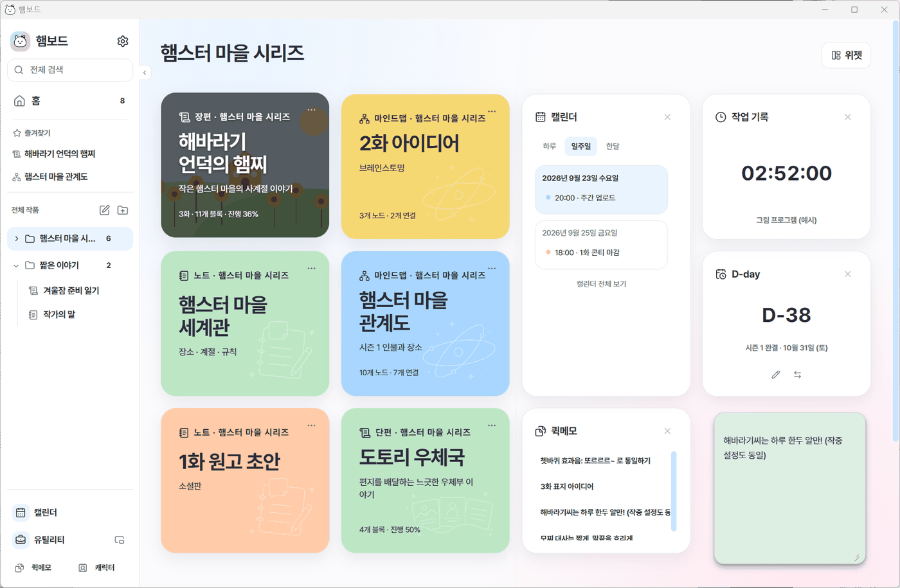Click the swap arrows icon in D-day widget
Image resolution: width=900 pixels, height=588 pixels.
click(798, 375)
